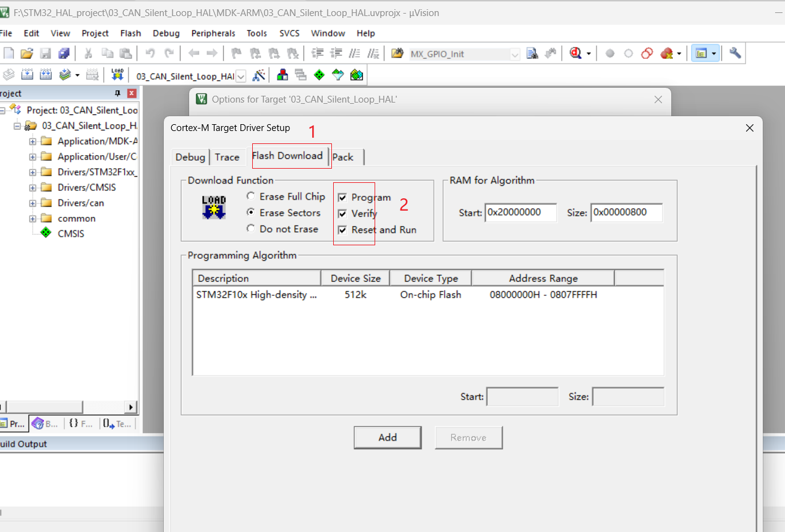Click the Cut scissors icon
This screenshot has width=785, height=532.
tap(88, 54)
